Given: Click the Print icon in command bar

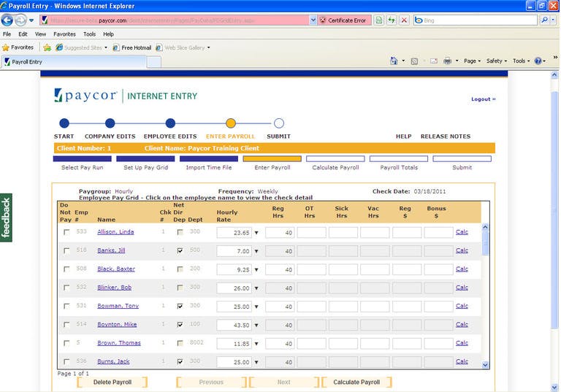Looking at the screenshot, I should pyautogui.click(x=447, y=61).
